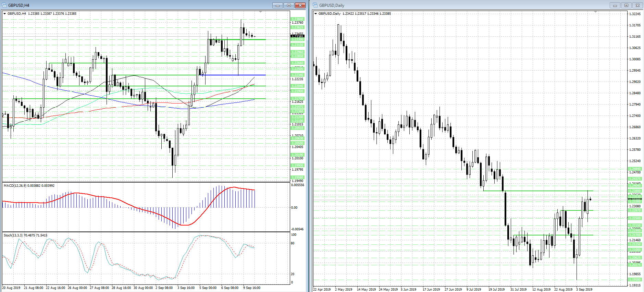Click the 1.25240 price on Daily price scale
Image resolution: width=644 pixels, height=292 pixels.
pyautogui.click(x=635, y=161)
